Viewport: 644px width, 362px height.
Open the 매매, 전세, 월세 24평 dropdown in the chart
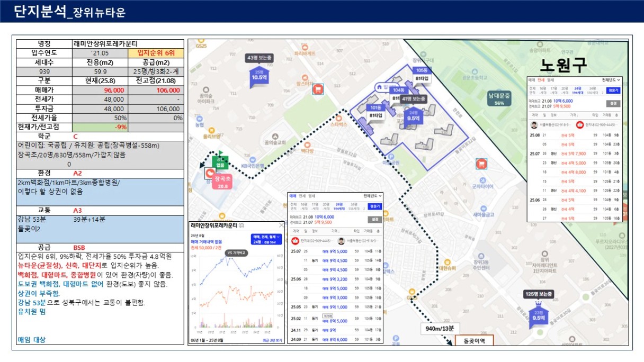[x=266, y=239]
